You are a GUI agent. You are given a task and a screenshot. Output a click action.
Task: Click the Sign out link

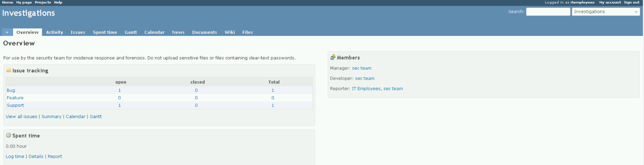pyautogui.click(x=631, y=3)
